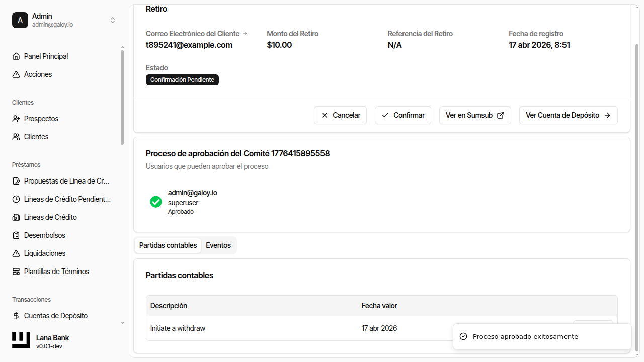644x362 pixels.
Task: Expand the Admin account switcher
Action: click(x=113, y=20)
